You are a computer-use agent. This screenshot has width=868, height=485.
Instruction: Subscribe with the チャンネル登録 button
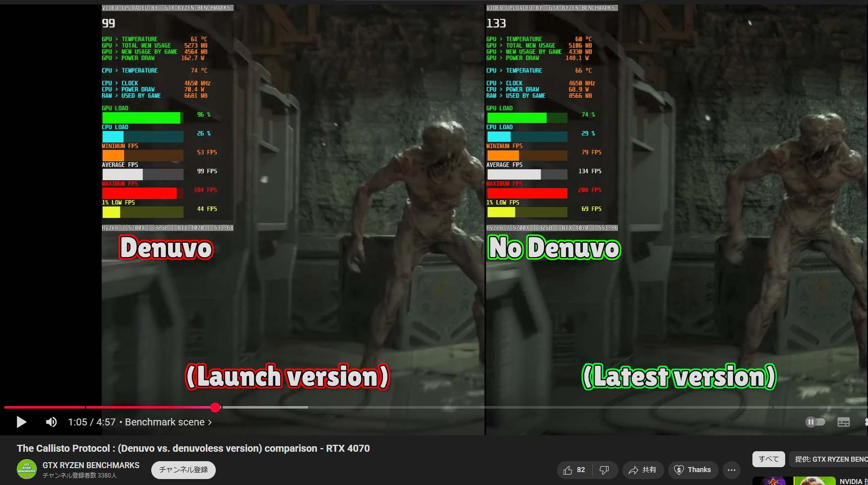[184, 470]
